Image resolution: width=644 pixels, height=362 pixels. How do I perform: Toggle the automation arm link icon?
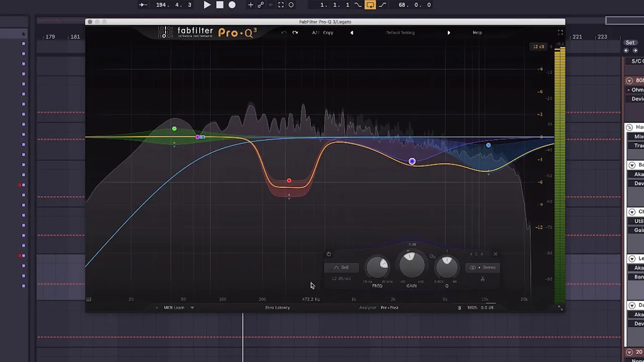click(261, 5)
